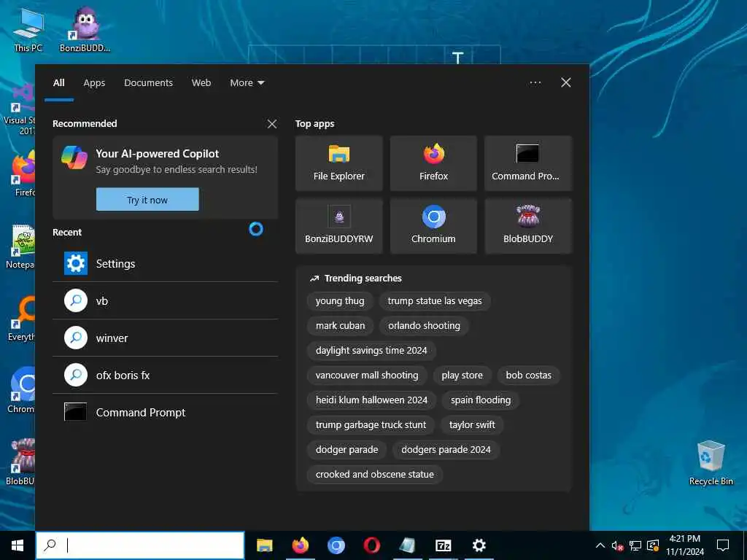Open Command Prompt tile in Top apps
The width and height of the screenshot is (747, 560).
point(528,163)
